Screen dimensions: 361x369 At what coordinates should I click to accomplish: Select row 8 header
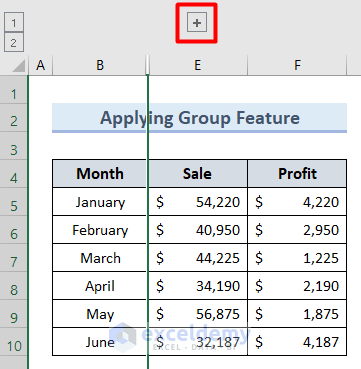point(14,286)
